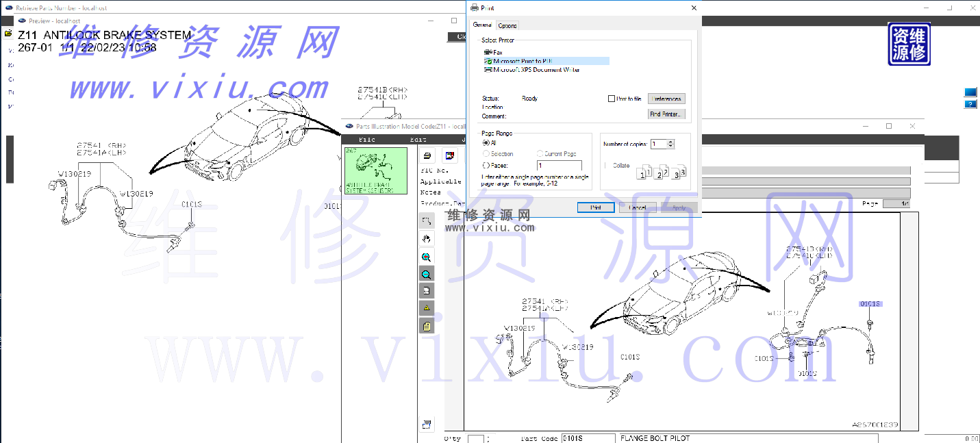Close the Print dialog
Viewport: 980px width, 443px height.
click(x=694, y=8)
